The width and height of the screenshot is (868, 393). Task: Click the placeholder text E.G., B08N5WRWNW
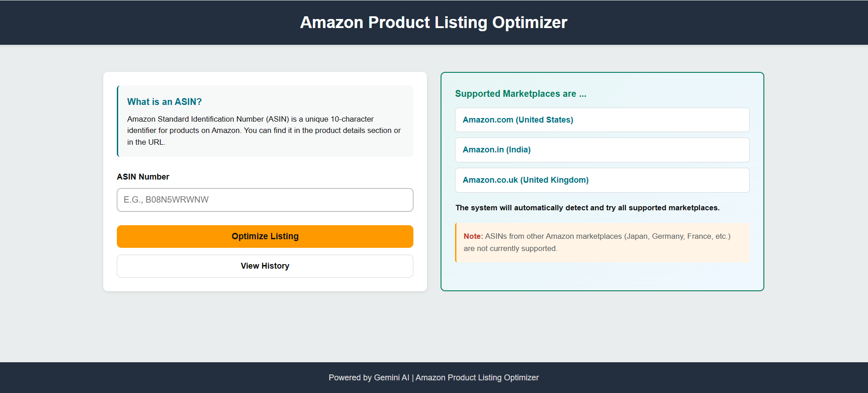point(166,199)
